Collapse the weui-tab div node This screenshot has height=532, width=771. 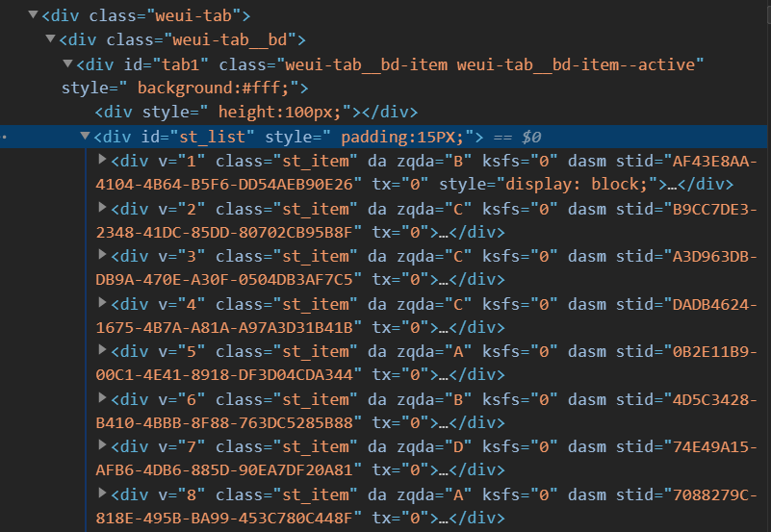coord(34,16)
